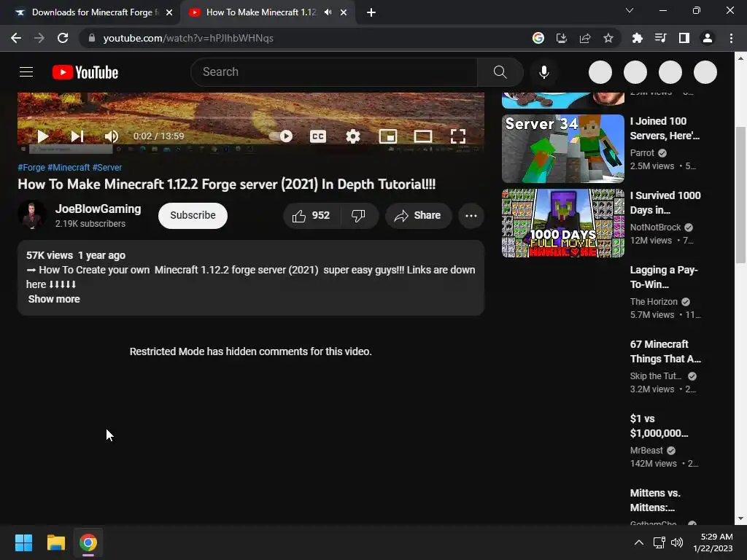Go back to the previous page
The height and width of the screenshot is (560, 747).
tap(16, 38)
